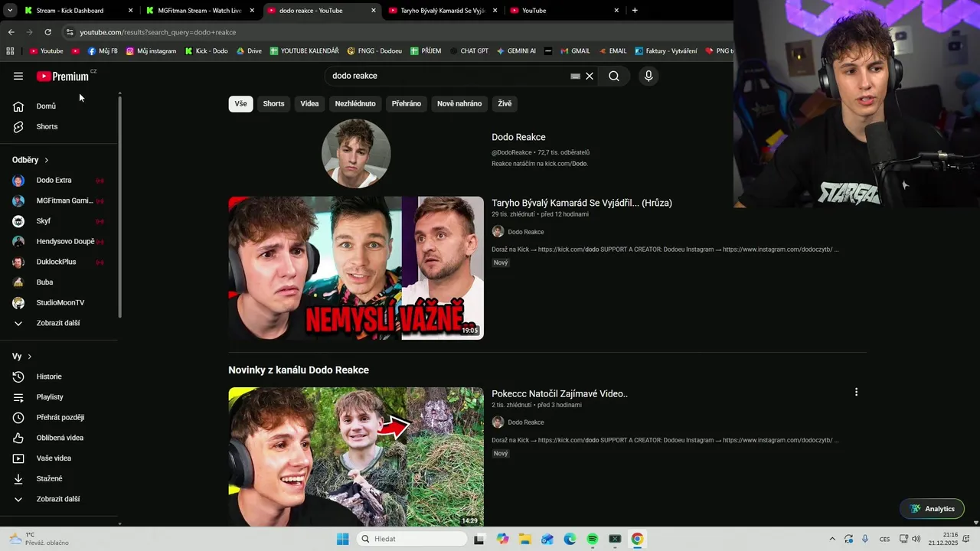Open the CHAT GPT bookmark
This screenshot has width=980, height=551.
[x=469, y=51]
